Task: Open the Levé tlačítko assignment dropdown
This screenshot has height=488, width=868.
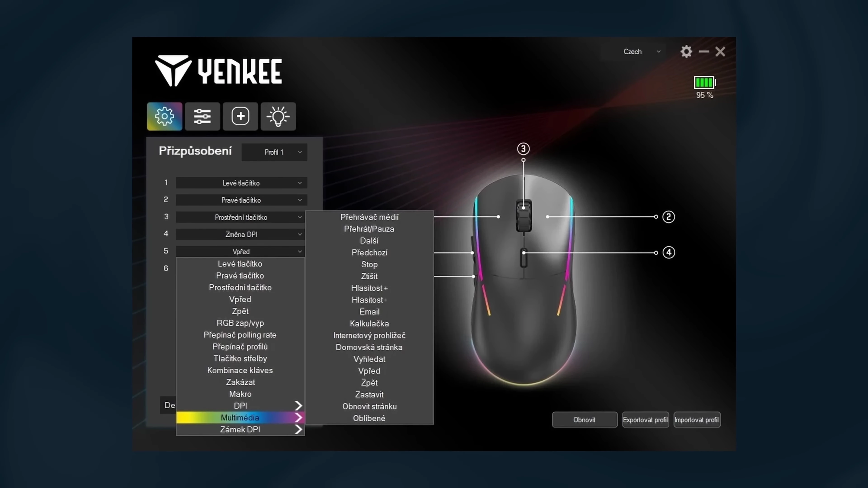Action: click(x=241, y=183)
